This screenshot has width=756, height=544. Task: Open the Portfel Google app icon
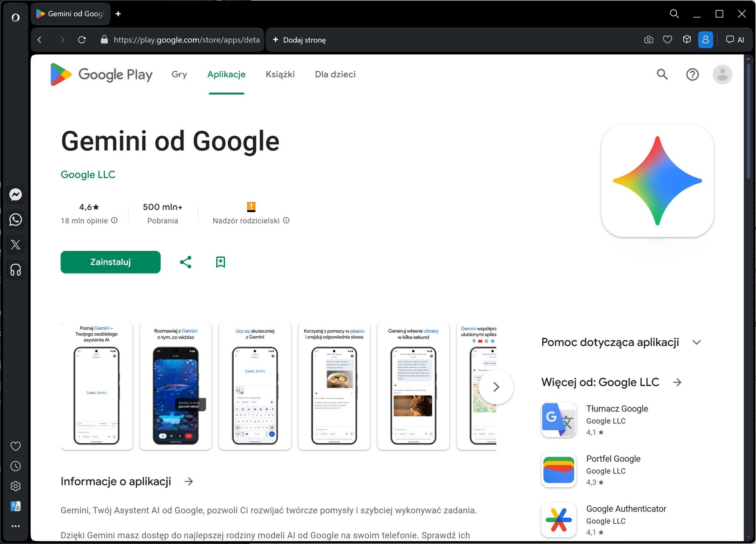(x=559, y=470)
